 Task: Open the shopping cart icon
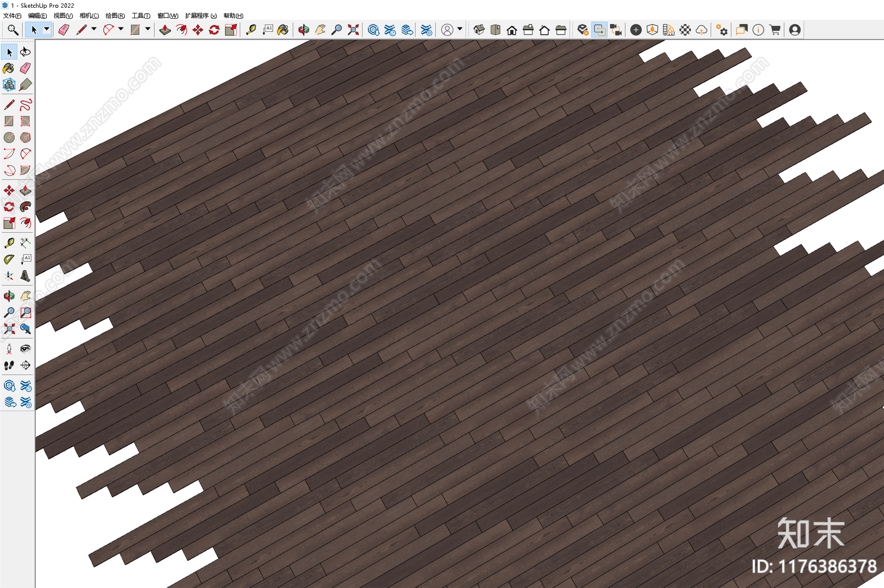coord(775,30)
